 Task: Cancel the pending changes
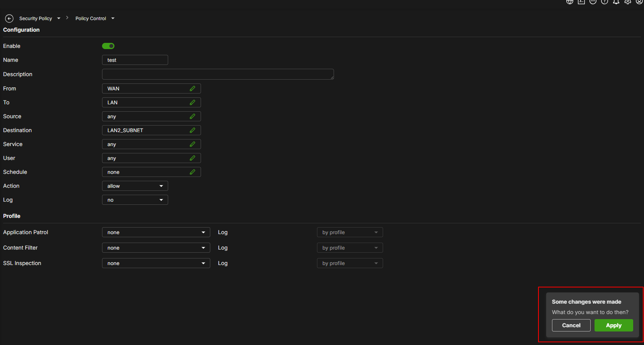(571, 325)
